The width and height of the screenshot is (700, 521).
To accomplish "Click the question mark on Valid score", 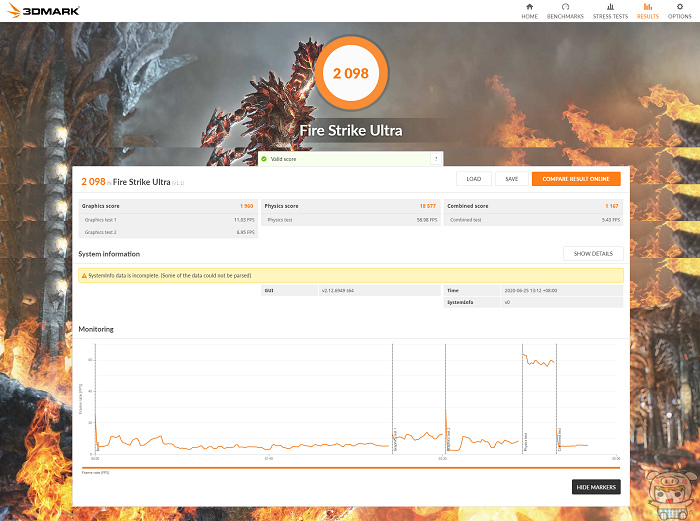I will click(x=435, y=159).
